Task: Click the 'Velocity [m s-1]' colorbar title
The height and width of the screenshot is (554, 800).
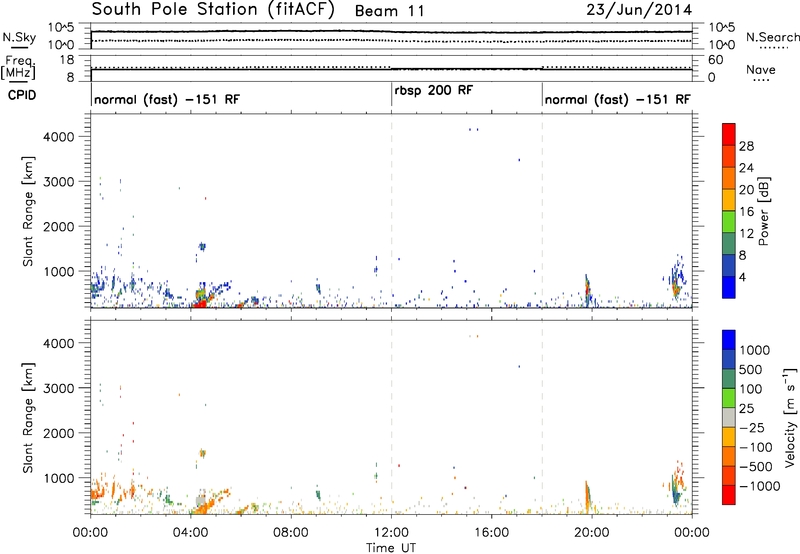Action: 790,417
